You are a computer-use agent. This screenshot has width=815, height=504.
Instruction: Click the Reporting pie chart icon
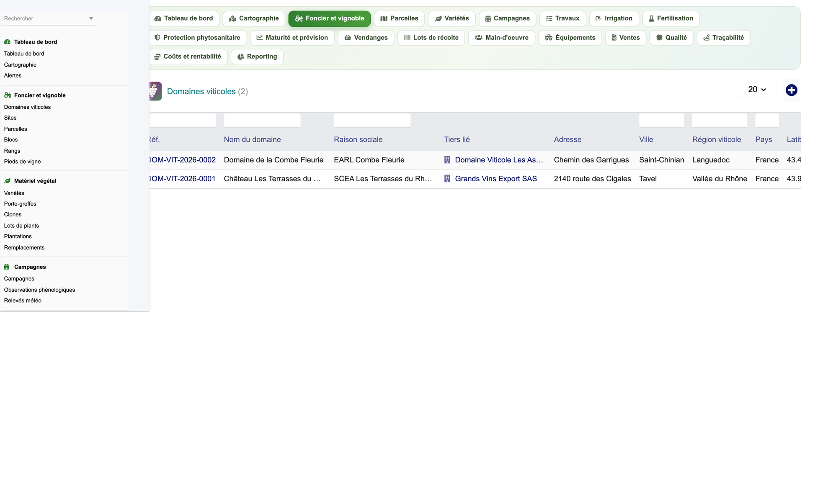[241, 57]
